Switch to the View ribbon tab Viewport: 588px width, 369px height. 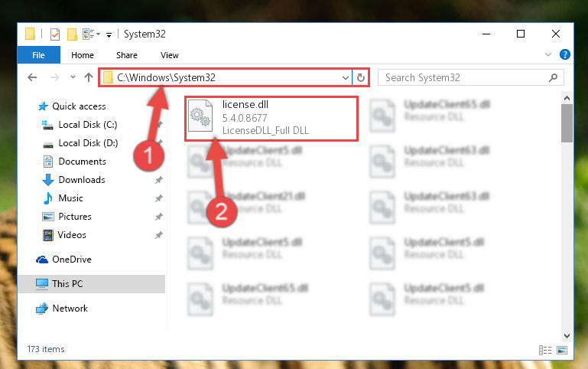point(170,55)
